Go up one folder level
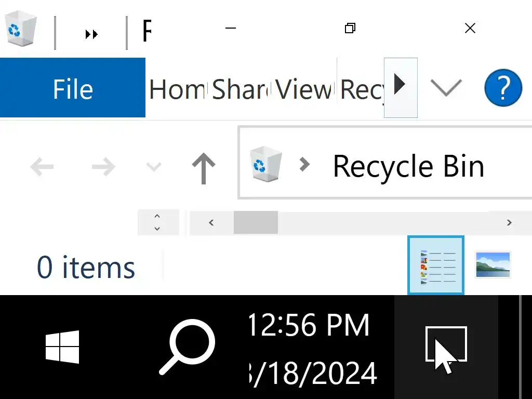The width and height of the screenshot is (532, 399). point(204,167)
